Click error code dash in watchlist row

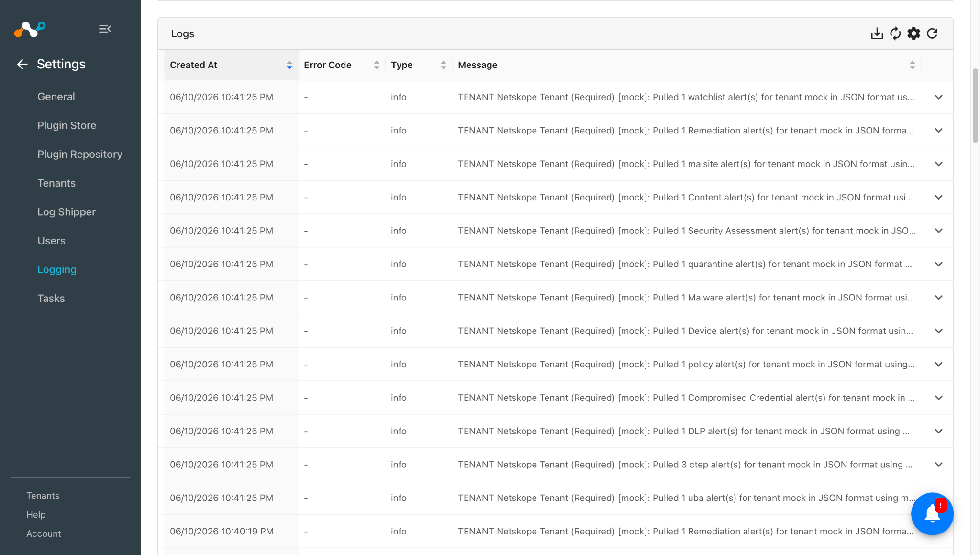(x=306, y=97)
